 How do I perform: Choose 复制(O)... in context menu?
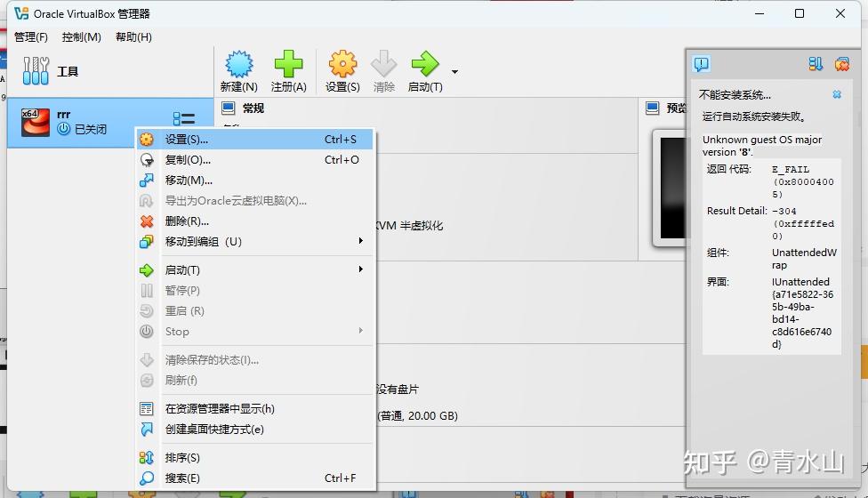254,160
